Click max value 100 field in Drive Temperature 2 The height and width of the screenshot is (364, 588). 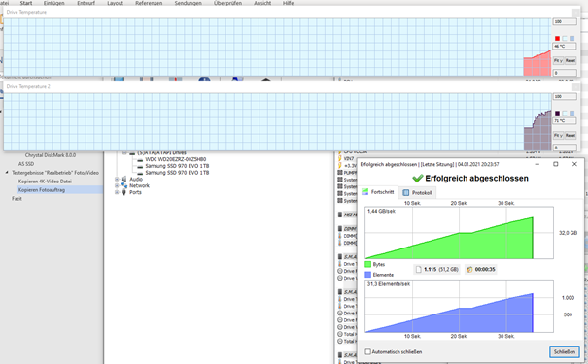565,97
